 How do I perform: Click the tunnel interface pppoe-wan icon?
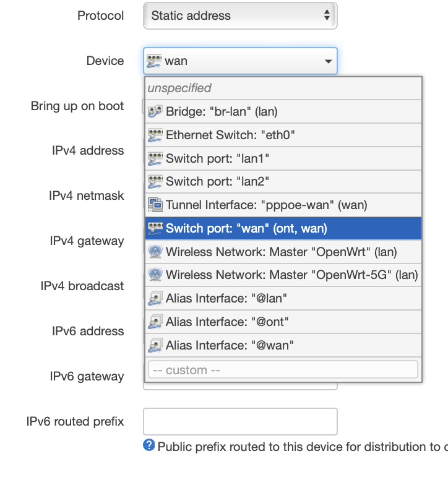point(155,205)
